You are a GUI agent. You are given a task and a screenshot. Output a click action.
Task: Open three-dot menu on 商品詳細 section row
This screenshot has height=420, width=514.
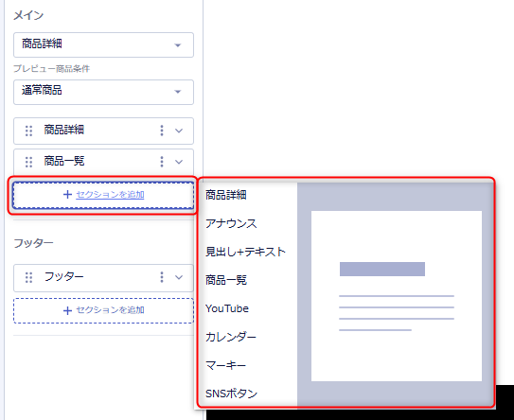162,131
